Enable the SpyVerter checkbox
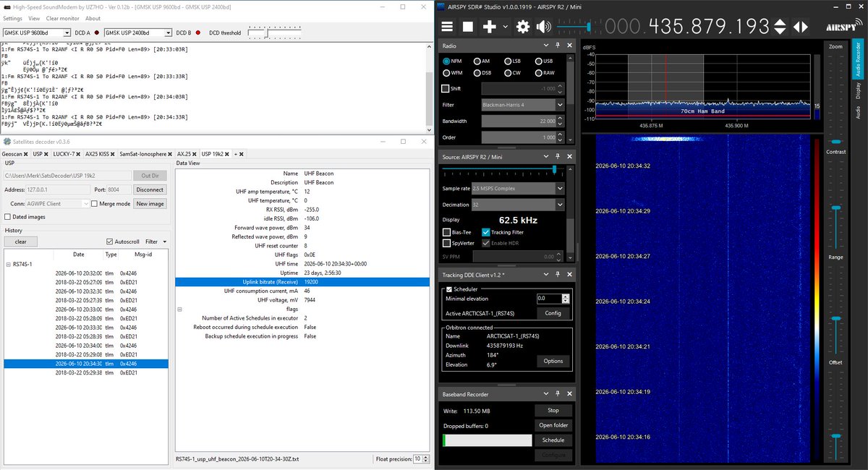Viewport: 868px width, 470px height. 447,243
